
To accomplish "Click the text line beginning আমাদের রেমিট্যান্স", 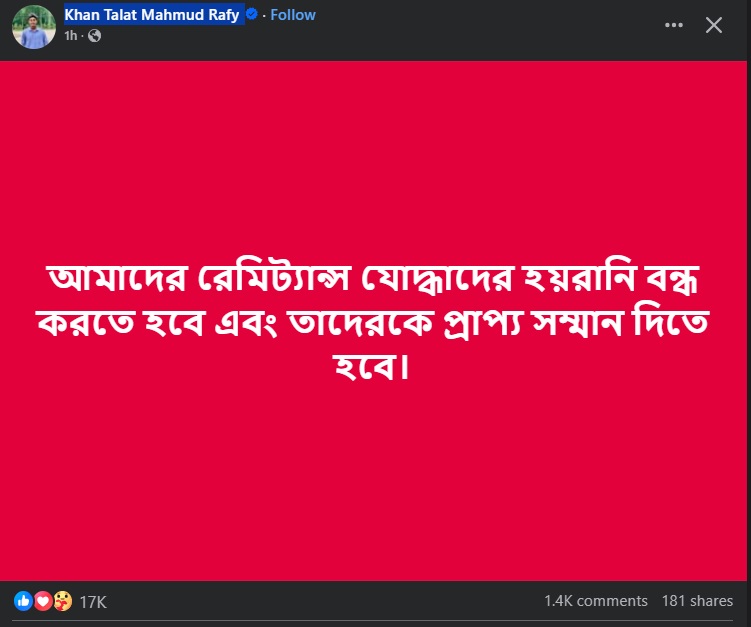I will 374,278.
